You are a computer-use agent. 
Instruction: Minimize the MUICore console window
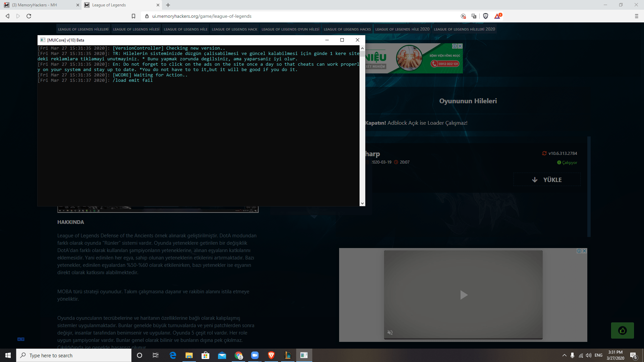click(x=327, y=40)
